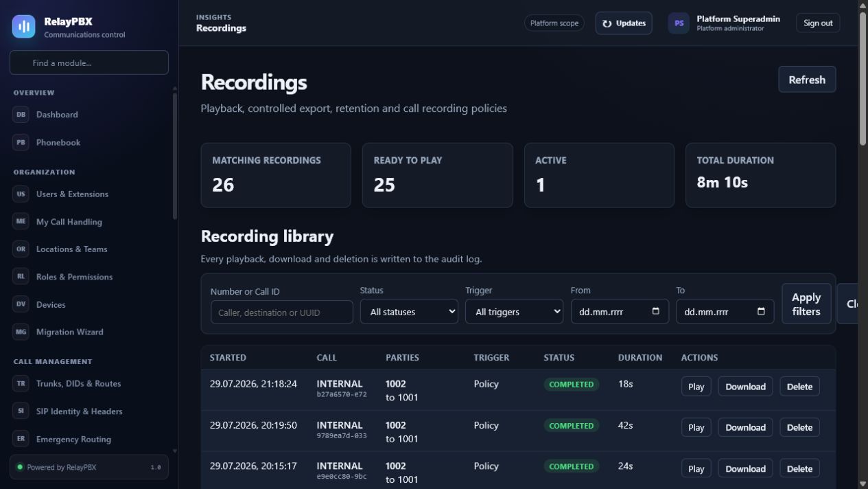
Task: Click the DURATION column header
Action: (640, 357)
